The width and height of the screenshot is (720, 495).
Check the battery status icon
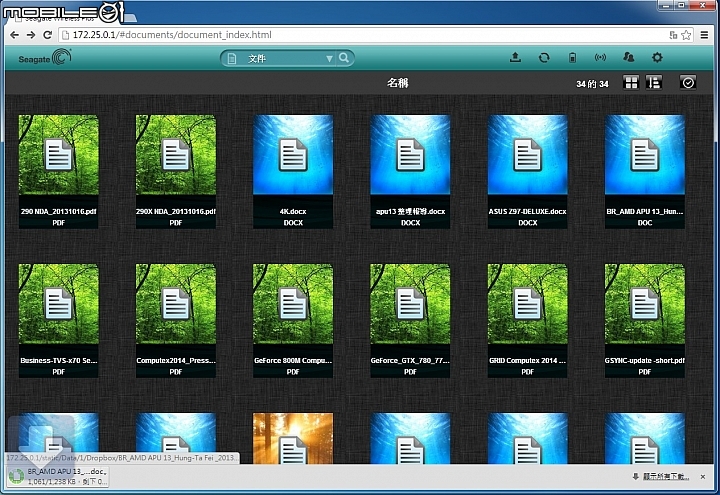(x=572, y=57)
